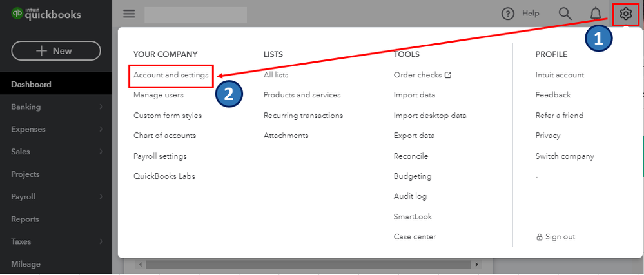Click the settings gear icon
Screen dimensions: 644x275
pos(625,14)
